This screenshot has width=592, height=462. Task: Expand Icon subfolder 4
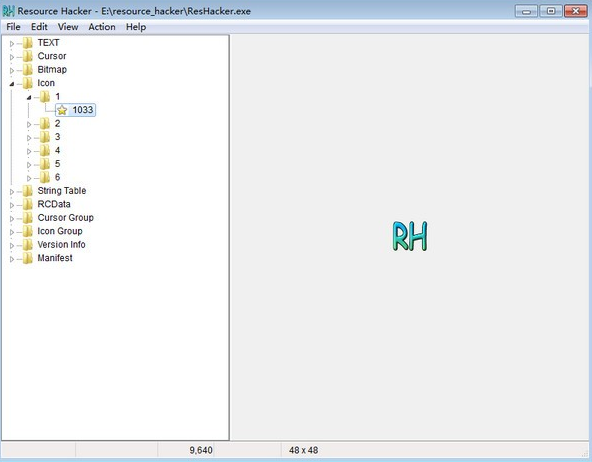point(29,151)
